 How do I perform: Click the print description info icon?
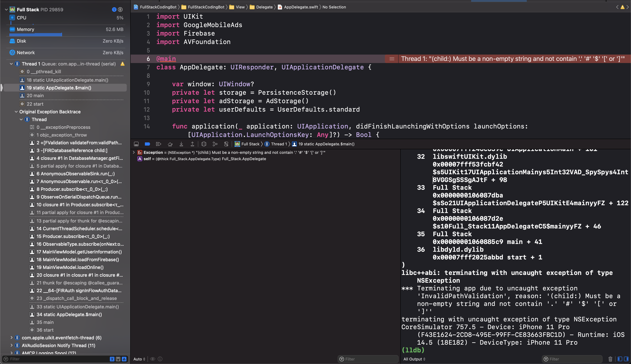[x=160, y=359]
